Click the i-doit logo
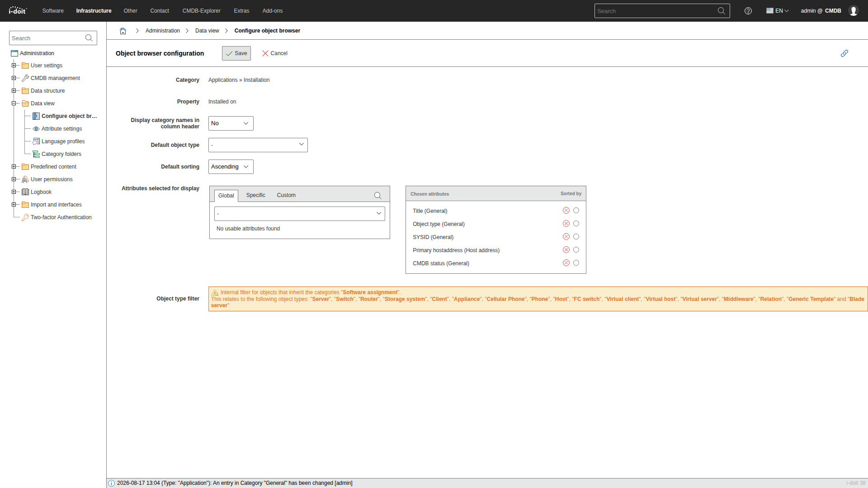The image size is (868, 488). coord(18,10)
